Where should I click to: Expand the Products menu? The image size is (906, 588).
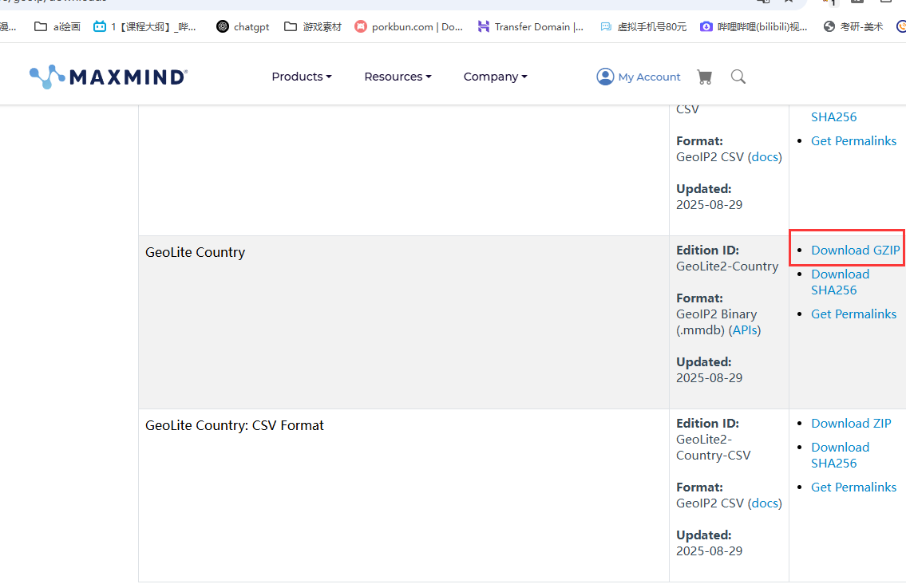[x=302, y=77]
